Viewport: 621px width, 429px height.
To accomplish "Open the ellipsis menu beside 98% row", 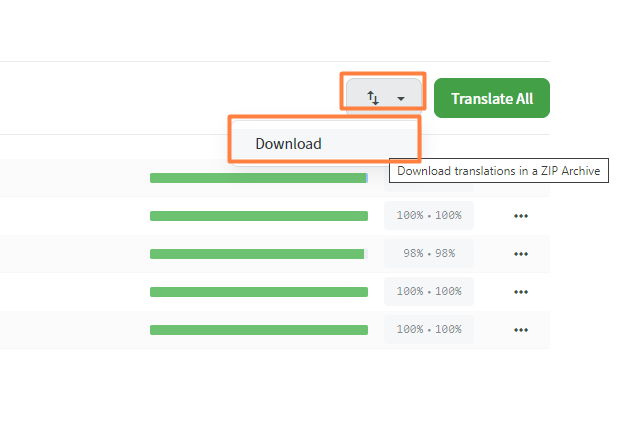I will [x=521, y=254].
